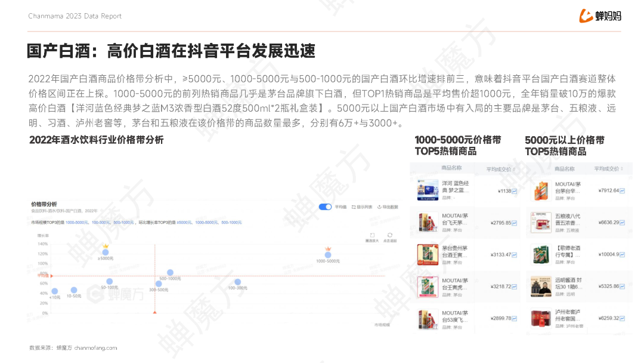Viewport: 644px width, 363px height.
Task: Select the <10元 bubble on chart
Action: coord(55,291)
